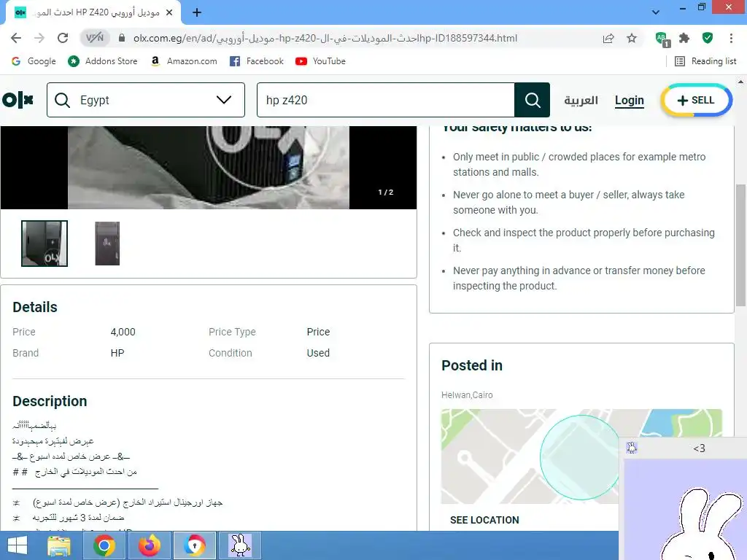Bookmark this page with the star icon

point(632,38)
